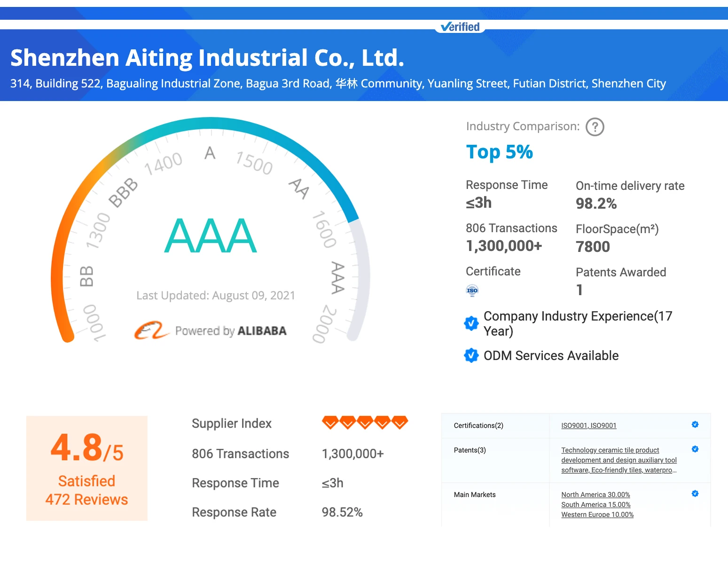Viewport: 728px width, 572px height.
Task: Click the 4.8/5 Satisfied reviews box
Action: 87,468
